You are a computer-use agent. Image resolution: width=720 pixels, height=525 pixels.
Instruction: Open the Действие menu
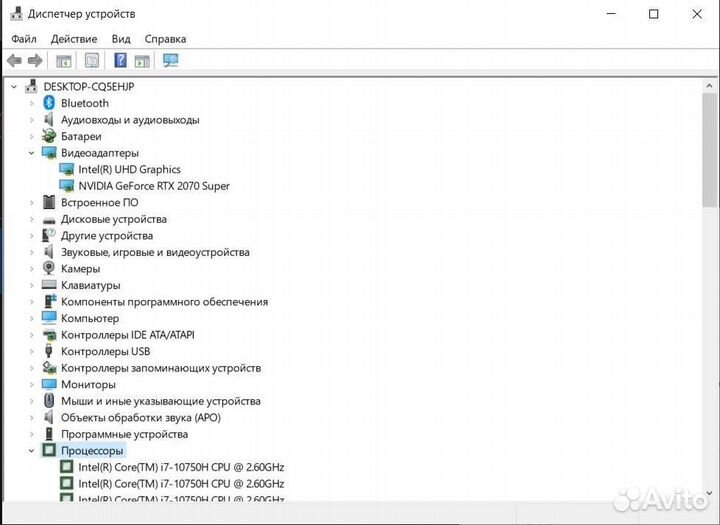74,39
